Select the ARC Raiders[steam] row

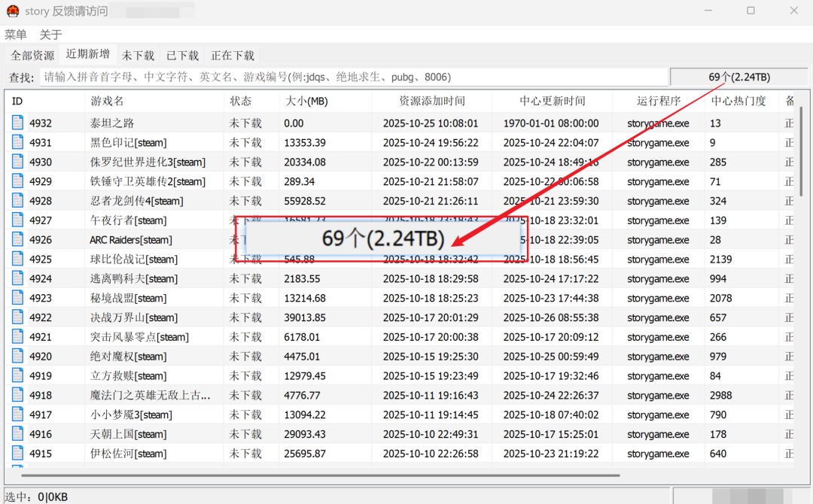pyautogui.click(x=131, y=240)
